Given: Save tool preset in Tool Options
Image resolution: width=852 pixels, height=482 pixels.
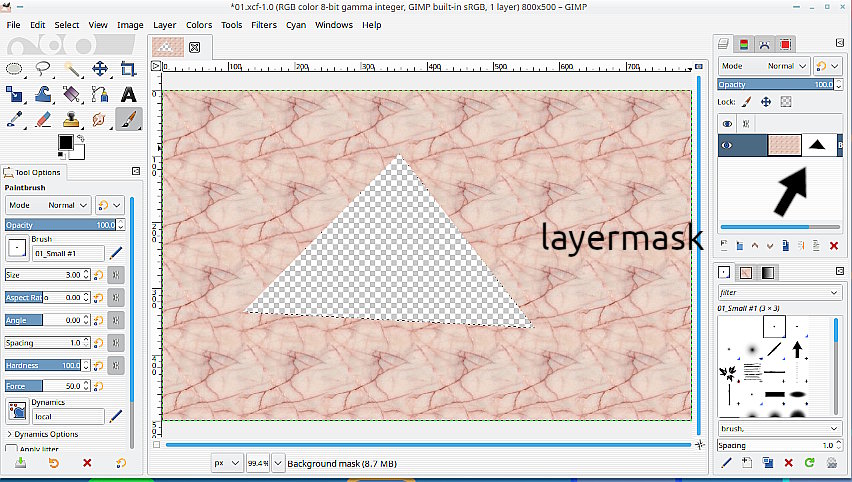Looking at the screenshot, I should (x=21, y=463).
